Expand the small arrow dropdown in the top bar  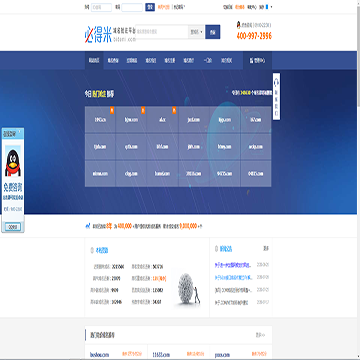(271, 7)
